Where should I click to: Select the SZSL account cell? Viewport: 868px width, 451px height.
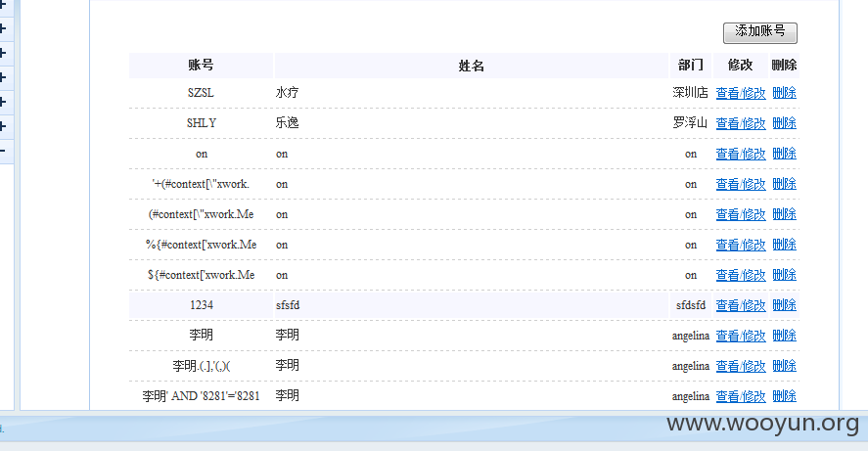(201, 92)
